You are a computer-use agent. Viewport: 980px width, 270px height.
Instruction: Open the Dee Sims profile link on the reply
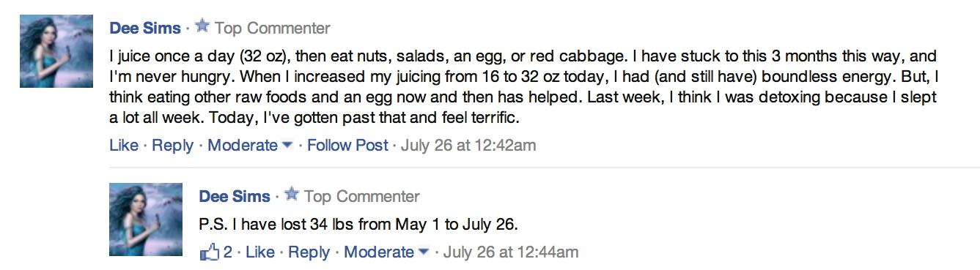235,196
